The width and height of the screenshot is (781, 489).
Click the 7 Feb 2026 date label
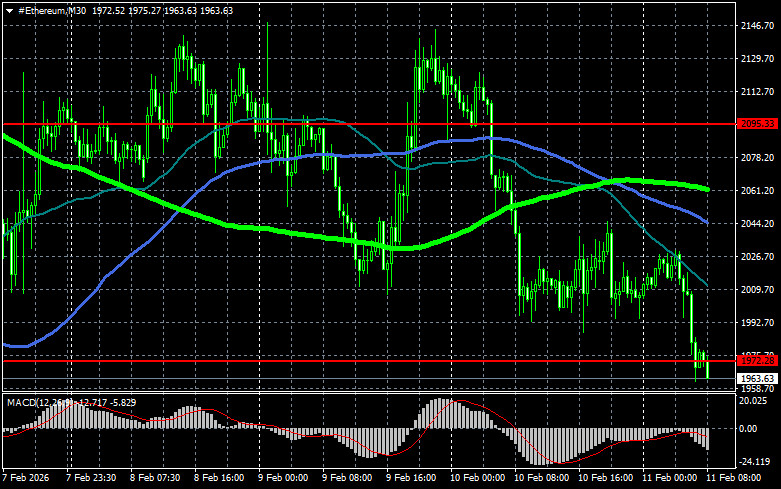point(29,480)
